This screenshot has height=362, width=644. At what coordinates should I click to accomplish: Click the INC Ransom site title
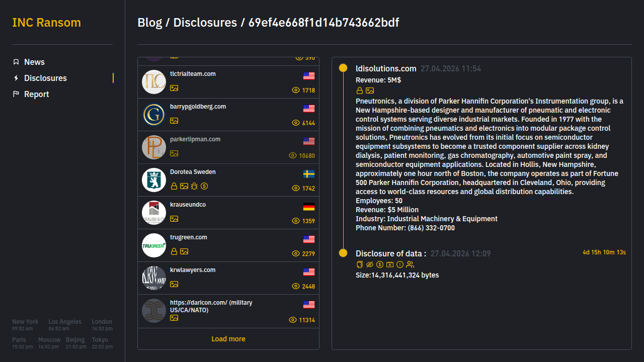tap(46, 23)
